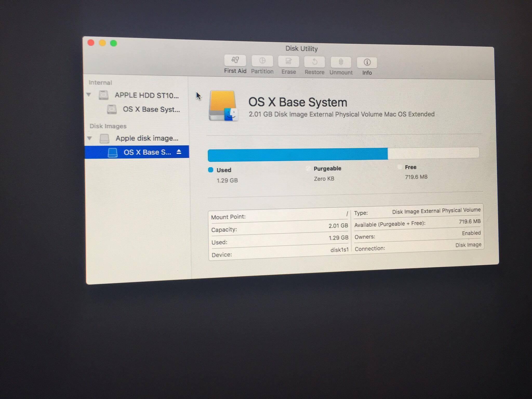The image size is (532, 399).
Task: Click the Restore toolbar icon
Action: tap(315, 62)
